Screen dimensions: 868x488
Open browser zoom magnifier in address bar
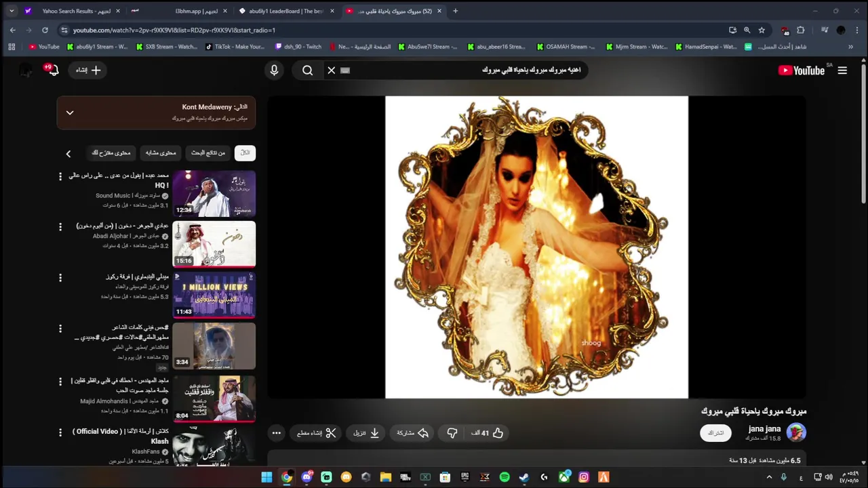pos(747,30)
